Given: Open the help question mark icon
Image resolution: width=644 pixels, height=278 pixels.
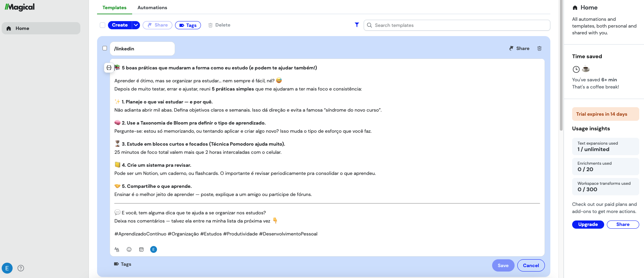Looking at the screenshot, I should tap(21, 268).
